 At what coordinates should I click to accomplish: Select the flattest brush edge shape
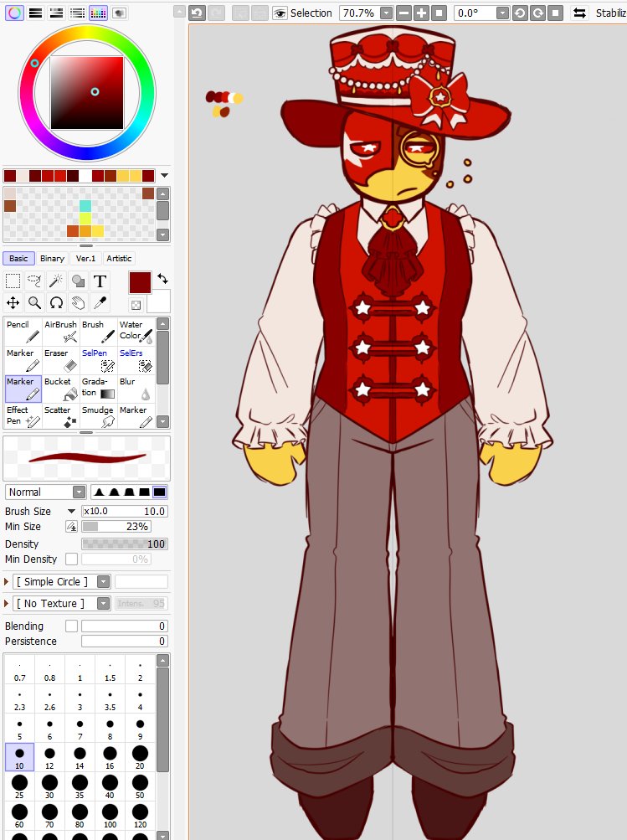(x=160, y=492)
